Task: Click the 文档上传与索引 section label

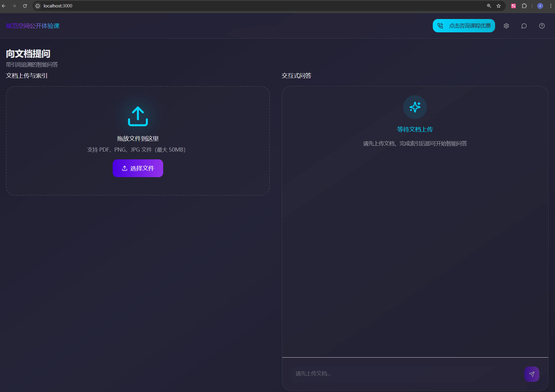Action: pos(27,76)
